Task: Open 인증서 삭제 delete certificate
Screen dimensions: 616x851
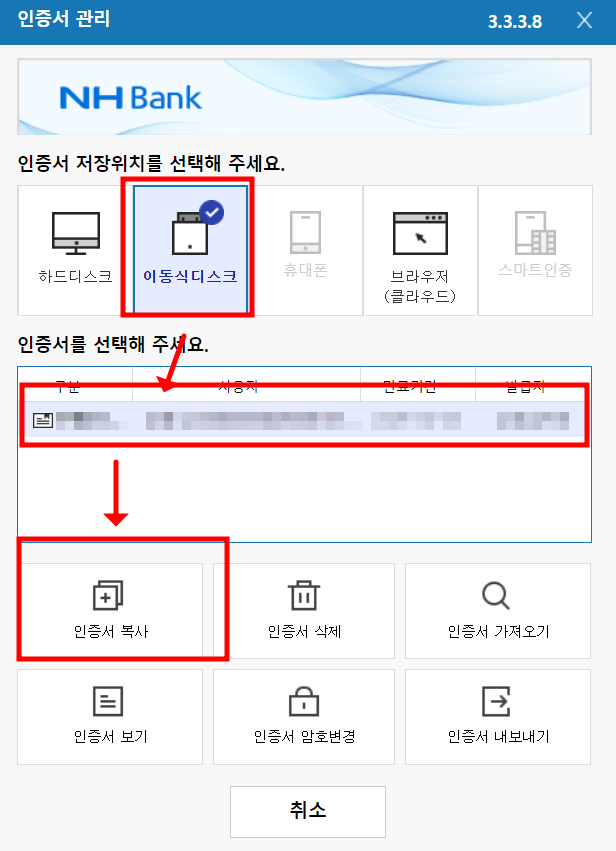Action: click(304, 611)
